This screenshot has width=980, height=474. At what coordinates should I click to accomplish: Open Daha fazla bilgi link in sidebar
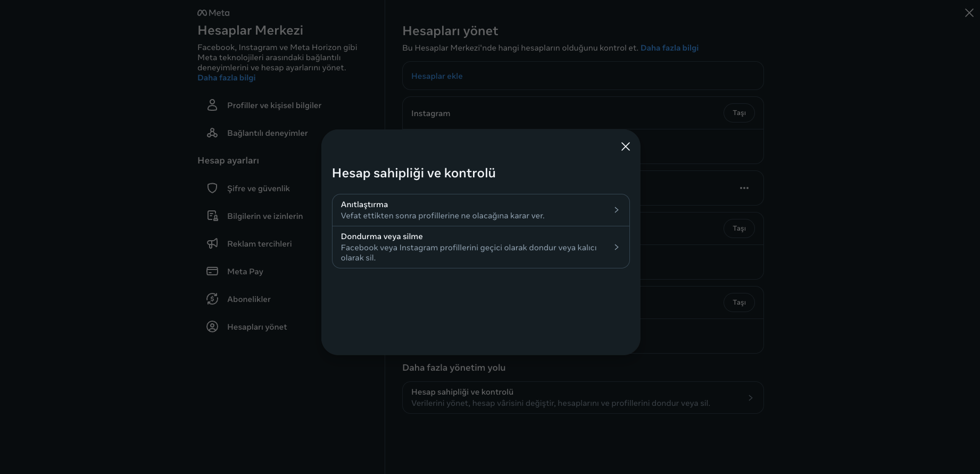point(226,78)
